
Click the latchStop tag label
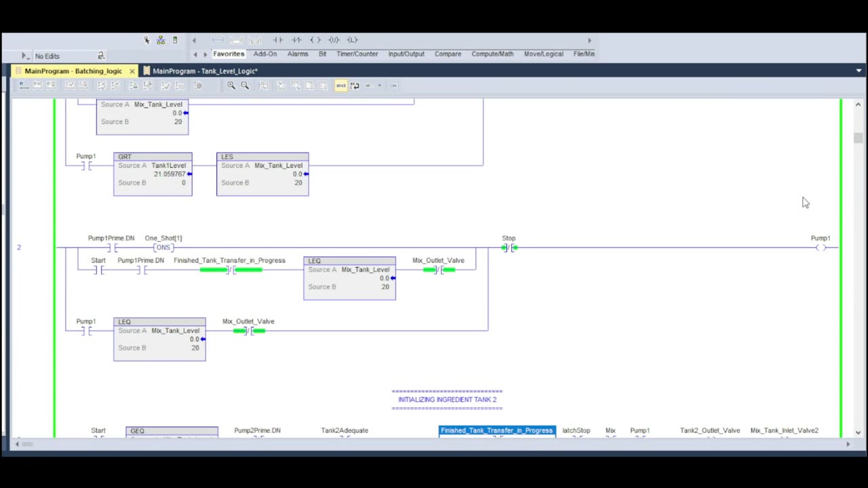coord(576,430)
